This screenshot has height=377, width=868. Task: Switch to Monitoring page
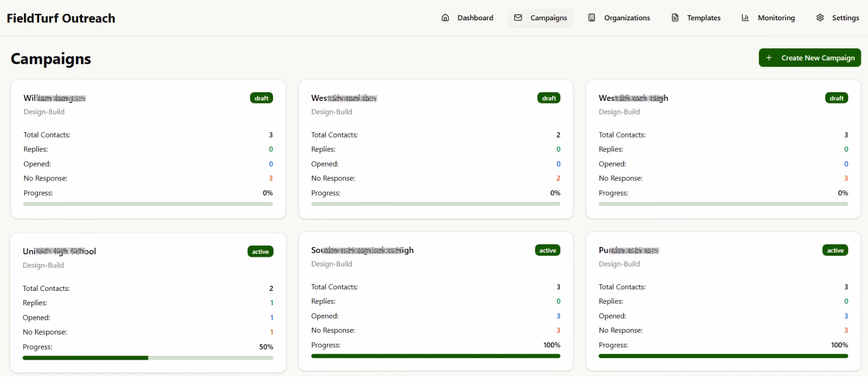[x=768, y=18]
